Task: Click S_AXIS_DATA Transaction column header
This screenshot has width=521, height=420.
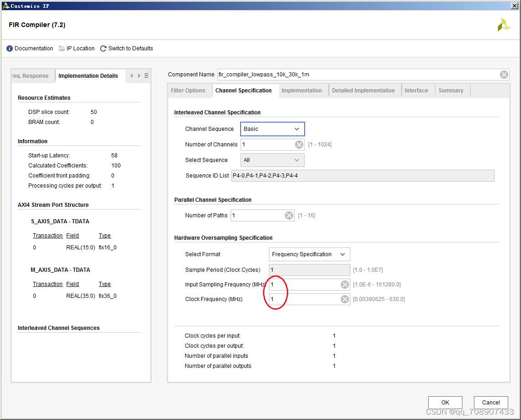Action: click(x=48, y=236)
